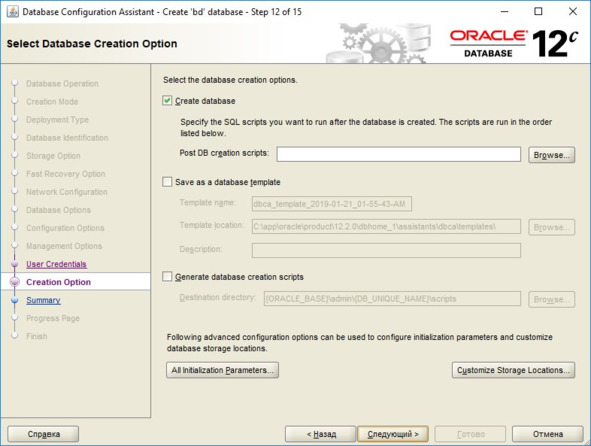Screen dimensions: 591x446
Task: Click the Oracle 12c Database logo
Action: (x=514, y=44)
